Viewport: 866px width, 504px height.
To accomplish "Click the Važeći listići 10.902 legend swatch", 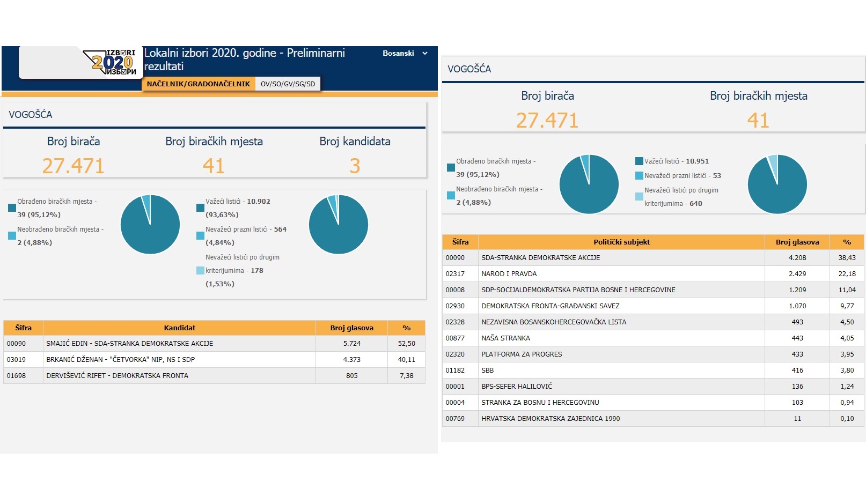I will (x=200, y=208).
